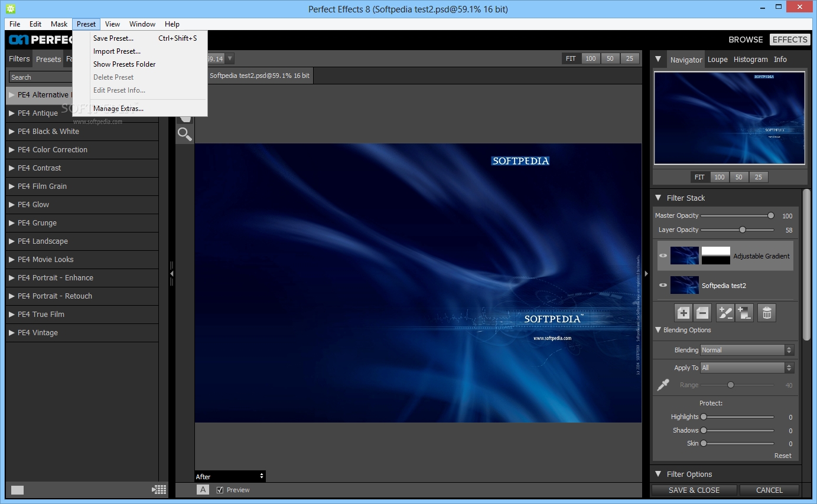The width and height of the screenshot is (817, 504).
Task: Set top toolbar zoom to 50
Action: click(610, 58)
